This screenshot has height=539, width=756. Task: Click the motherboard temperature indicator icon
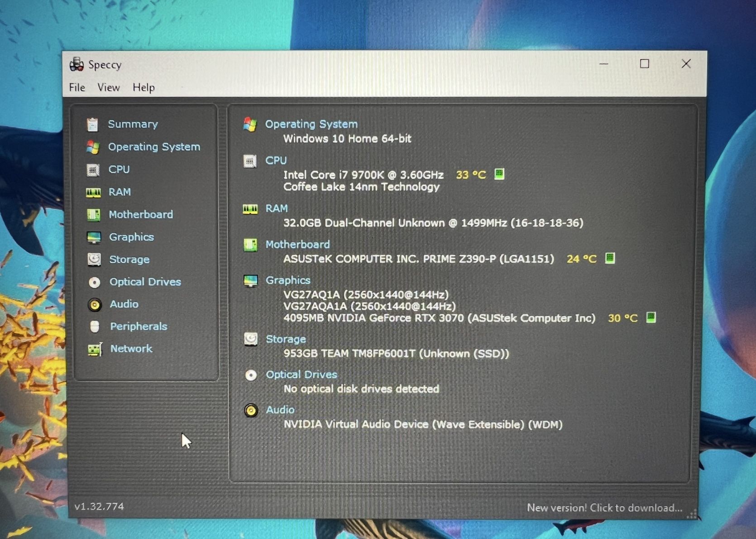click(610, 258)
